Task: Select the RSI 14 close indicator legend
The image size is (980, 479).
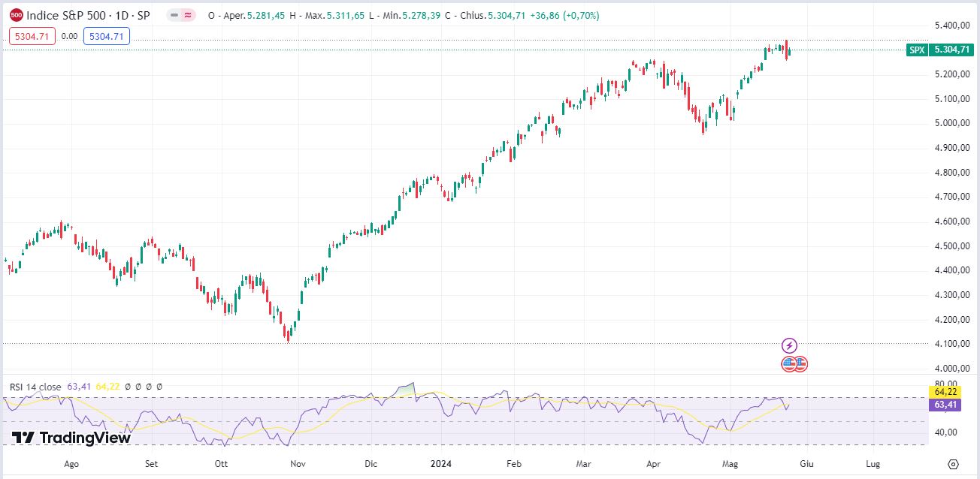Action: 35,387
